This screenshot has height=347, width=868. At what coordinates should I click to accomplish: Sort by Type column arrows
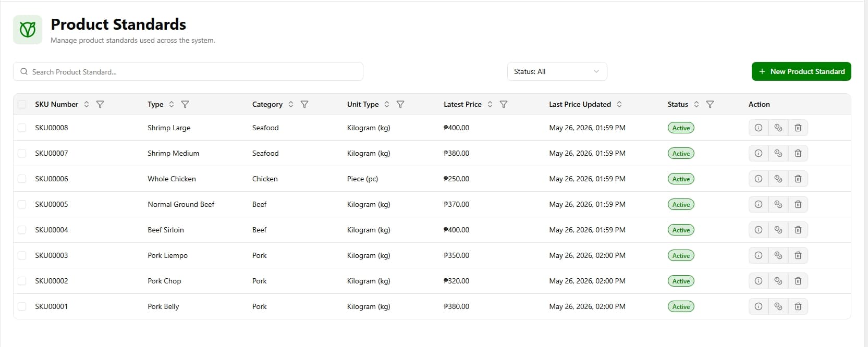[x=172, y=104]
